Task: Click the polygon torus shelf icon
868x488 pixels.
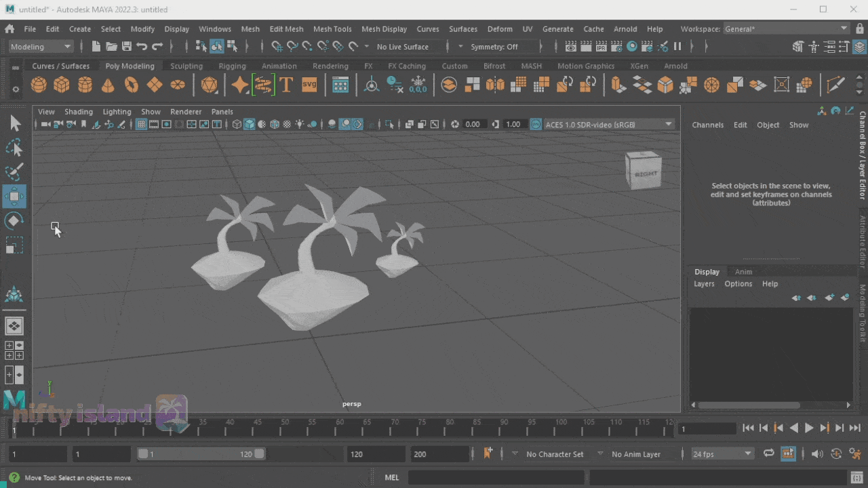Action: [x=131, y=85]
